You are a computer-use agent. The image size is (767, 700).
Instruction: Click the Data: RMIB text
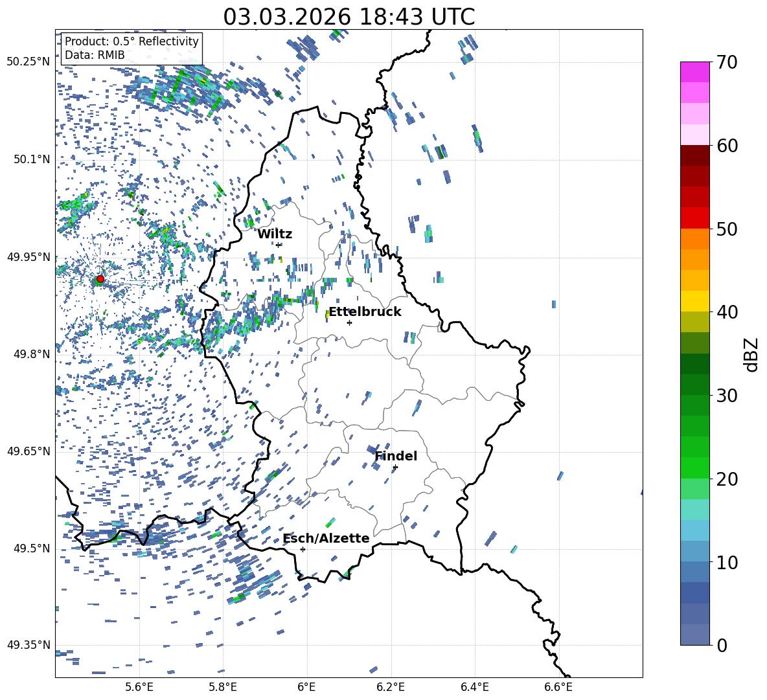click(x=95, y=55)
